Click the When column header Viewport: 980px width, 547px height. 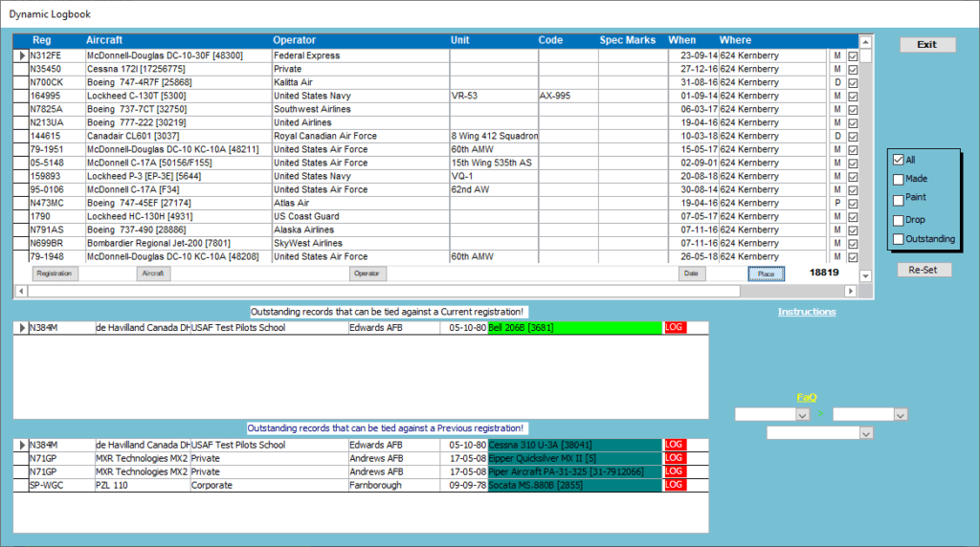[x=681, y=40]
